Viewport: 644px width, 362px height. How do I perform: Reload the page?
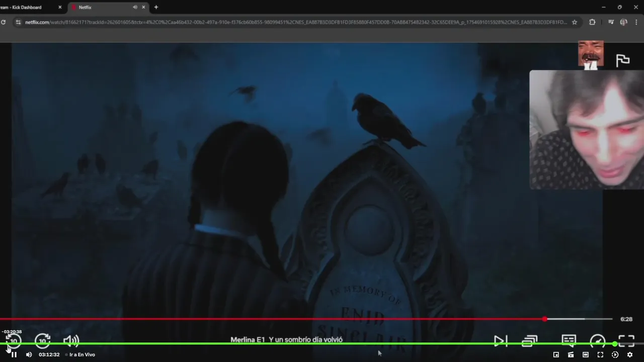(x=3, y=22)
